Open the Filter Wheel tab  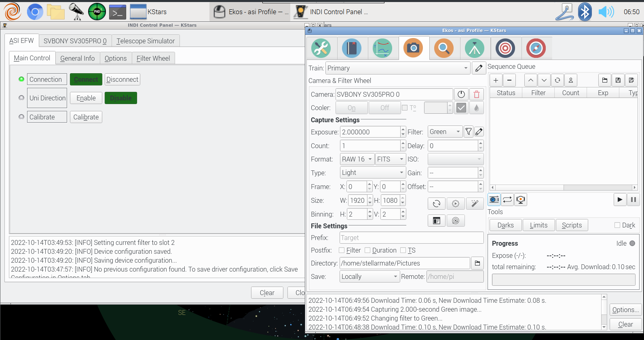153,58
